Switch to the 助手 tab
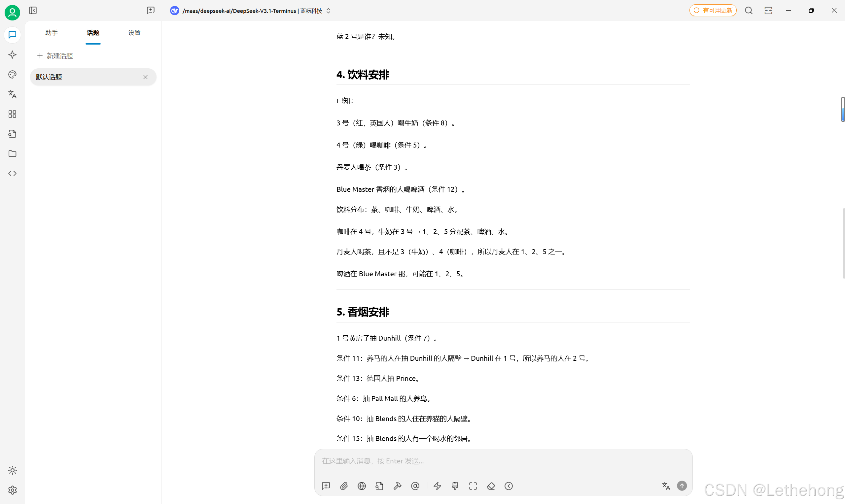The width and height of the screenshot is (845, 504). click(51, 33)
